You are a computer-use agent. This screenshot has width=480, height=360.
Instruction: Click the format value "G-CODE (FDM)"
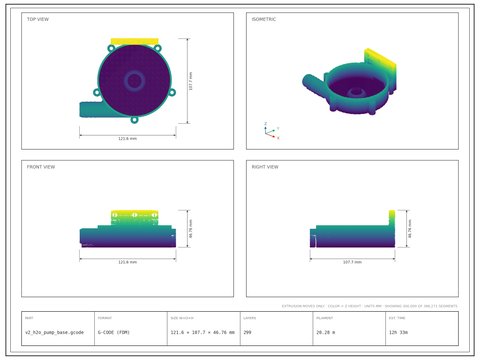114,332
